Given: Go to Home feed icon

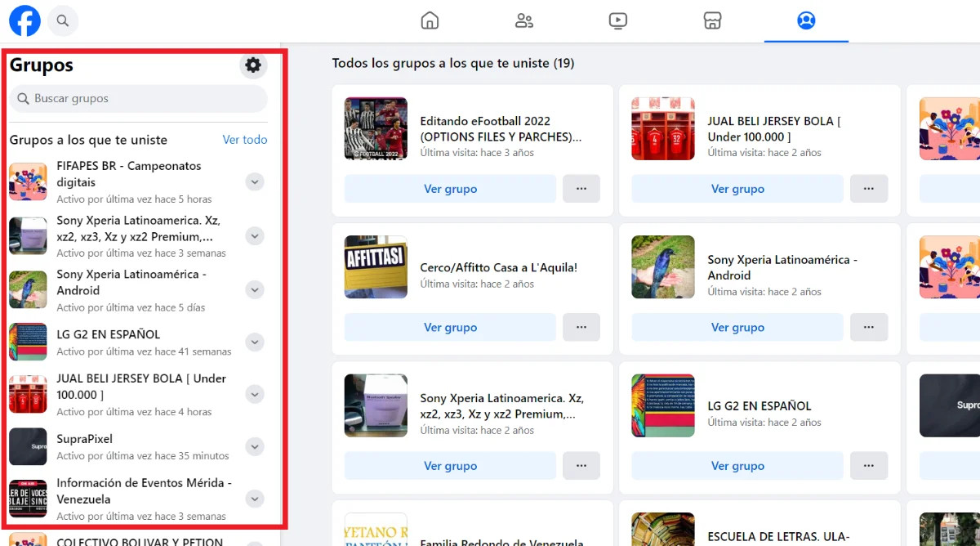Looking at the screenshot, I should point(430,20).
